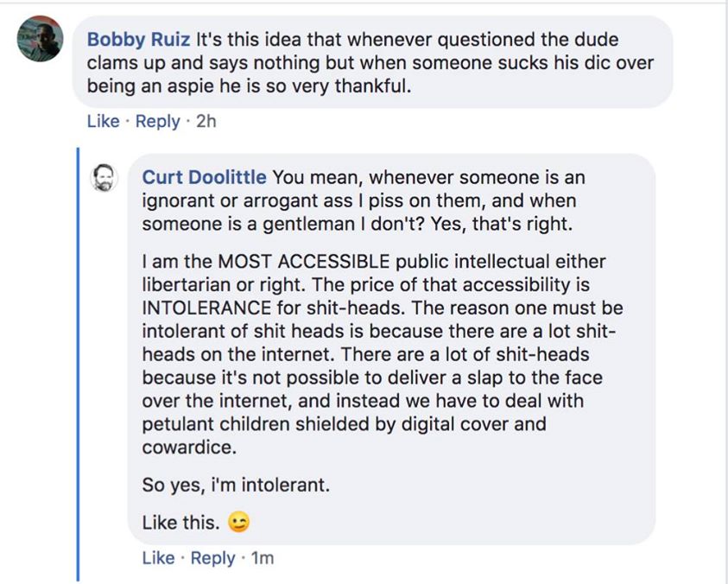Click the 2h timestamp on Bobby's comment
The image size is (728, 584).
[x=206, y=121]
